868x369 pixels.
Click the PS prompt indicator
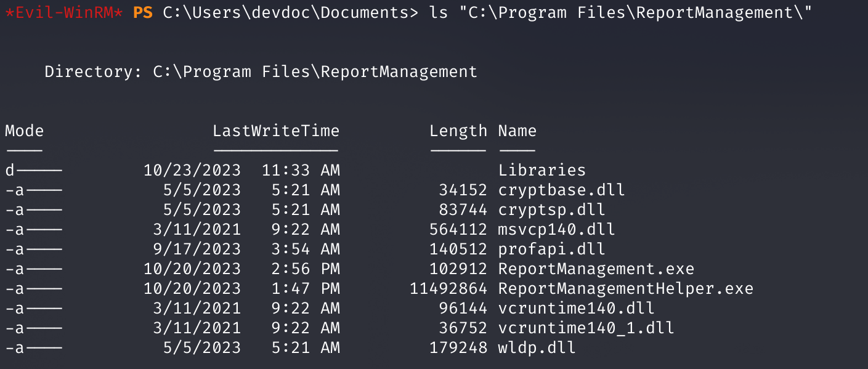pyautogui.click(x=143, y=13)
